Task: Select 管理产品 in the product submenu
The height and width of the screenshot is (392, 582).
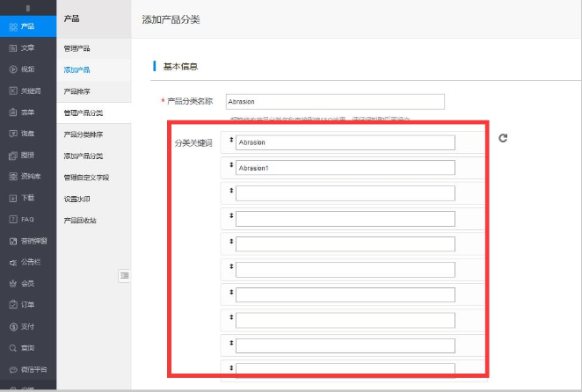Action: pyautogui.click(x=76, y=47)
